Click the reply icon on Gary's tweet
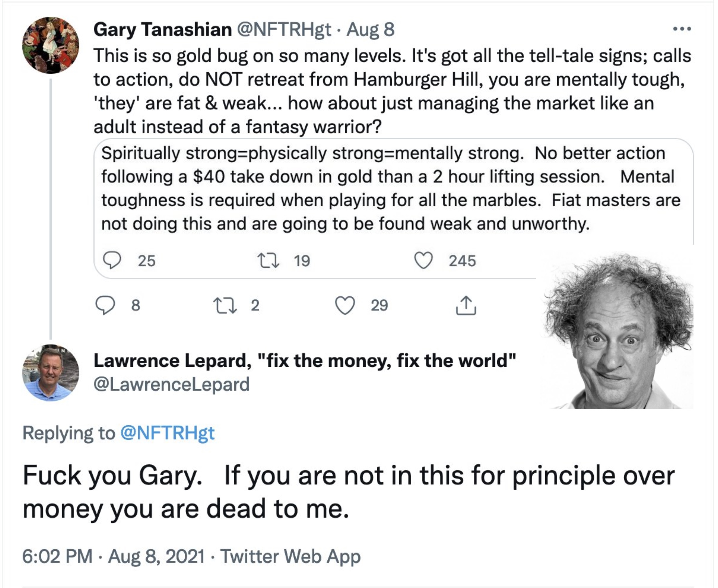Viewport: 718px width, 588px height. 105,305
